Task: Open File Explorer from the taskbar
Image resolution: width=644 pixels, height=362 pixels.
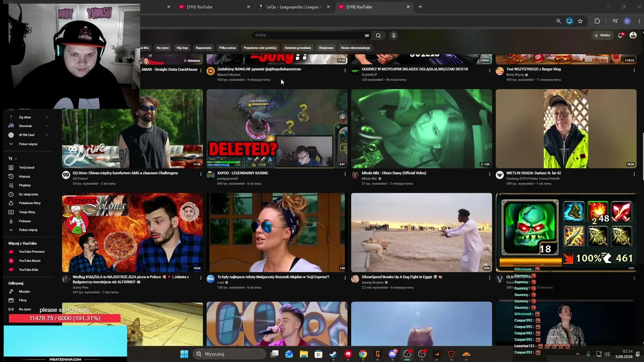Action: click(x=304, y=354)
